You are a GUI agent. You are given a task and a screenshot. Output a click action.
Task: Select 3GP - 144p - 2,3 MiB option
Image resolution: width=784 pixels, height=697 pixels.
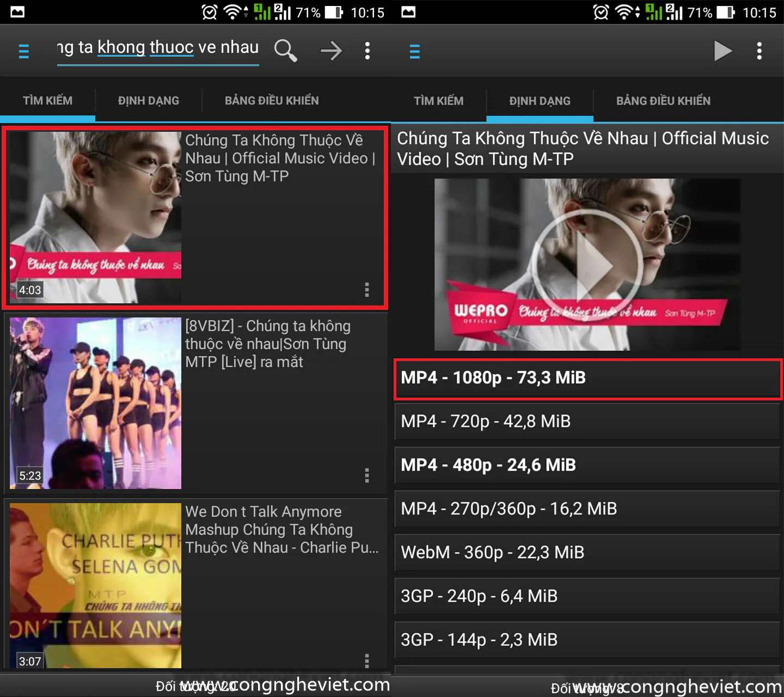[588, 640]
